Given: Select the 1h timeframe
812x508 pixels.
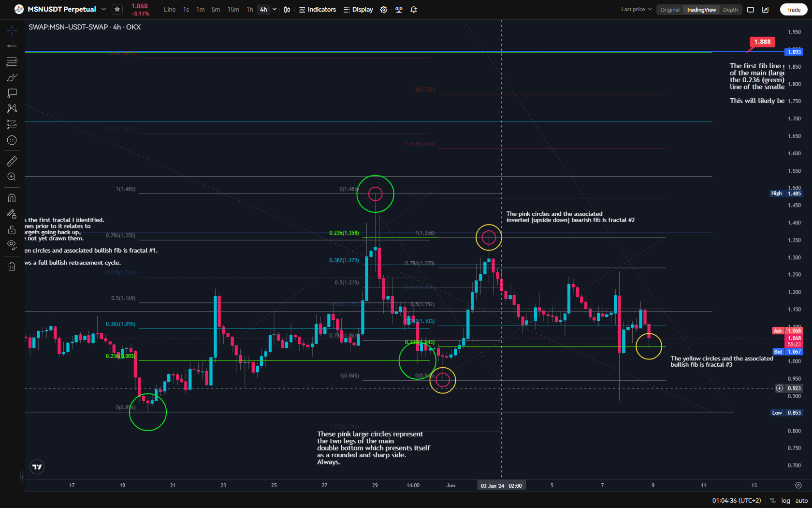Looking at the screenshot, I should pyautogui.click(x=249, y=10).
